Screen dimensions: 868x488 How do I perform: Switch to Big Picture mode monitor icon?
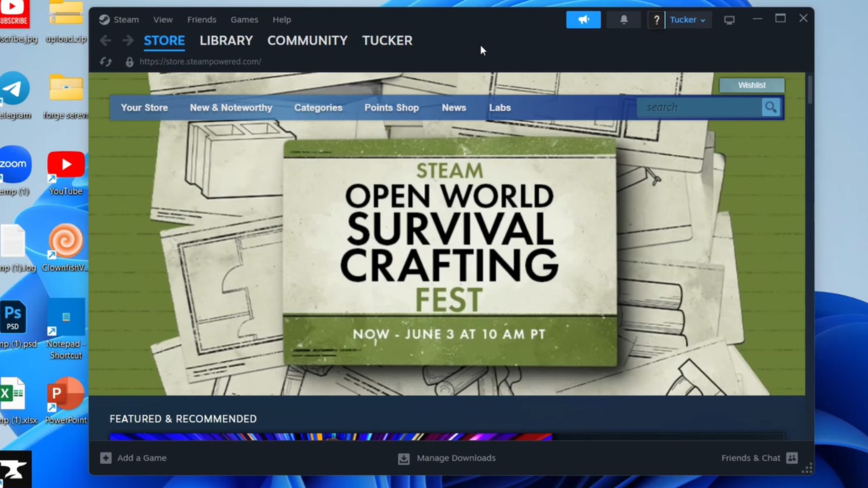[729, 20]
